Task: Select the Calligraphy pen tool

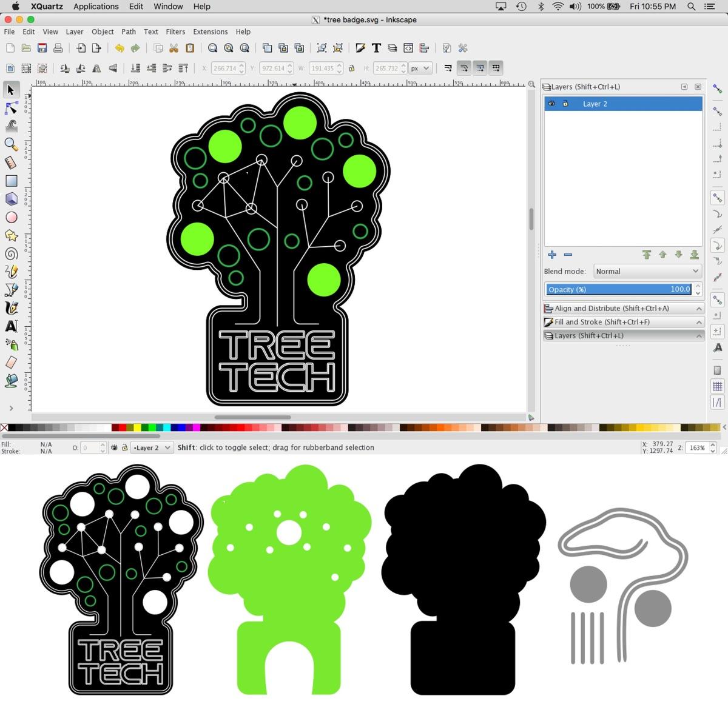Action: [x=11, y=308]
